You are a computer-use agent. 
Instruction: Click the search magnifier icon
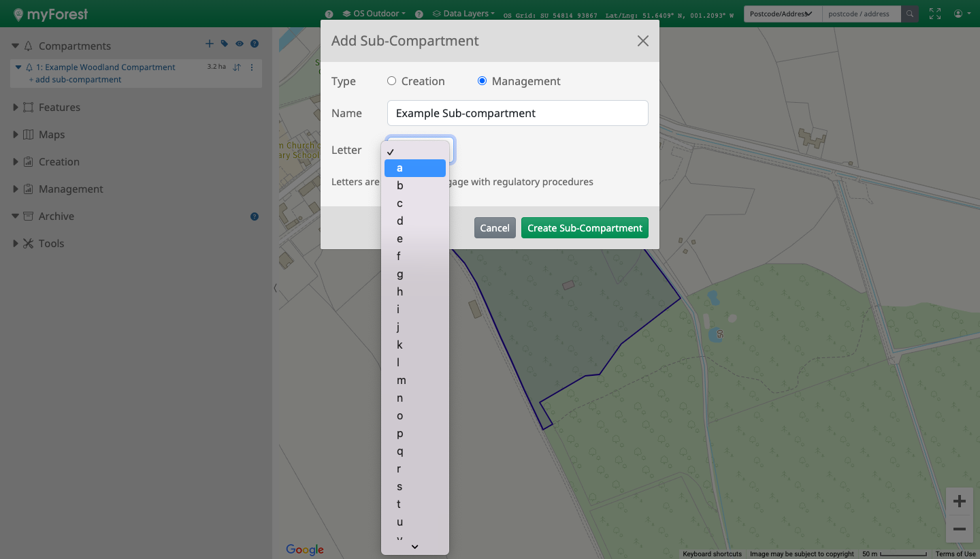pos(910,14)
